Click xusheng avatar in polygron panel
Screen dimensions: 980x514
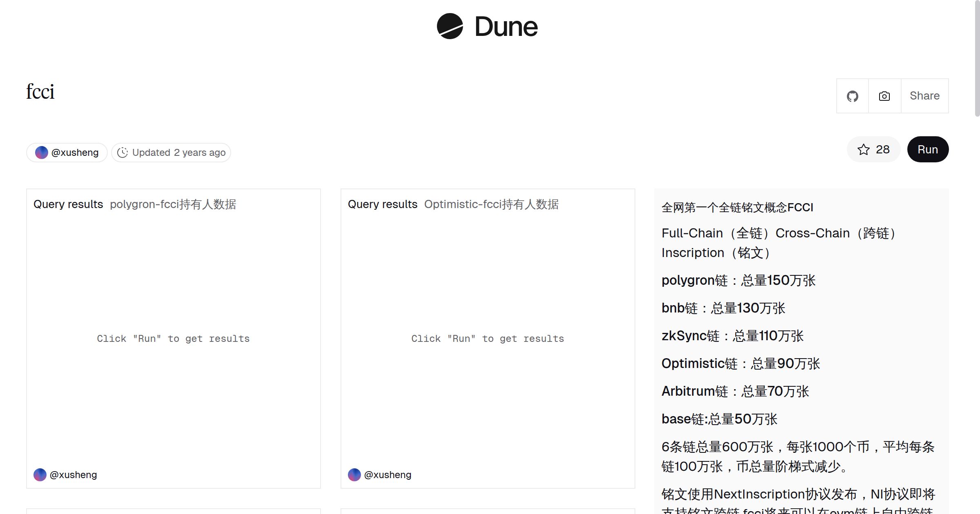[x=40, y=475]
